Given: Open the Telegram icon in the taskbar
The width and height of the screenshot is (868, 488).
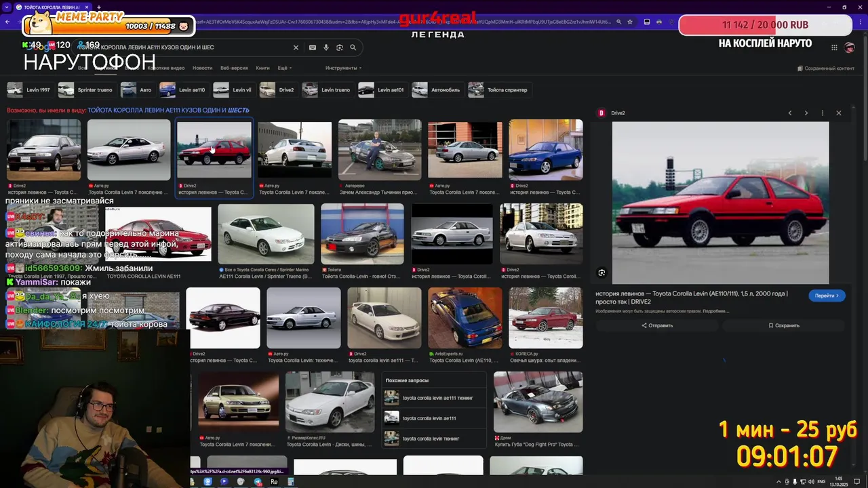Looking at the screenshot, I should (258, 482).
